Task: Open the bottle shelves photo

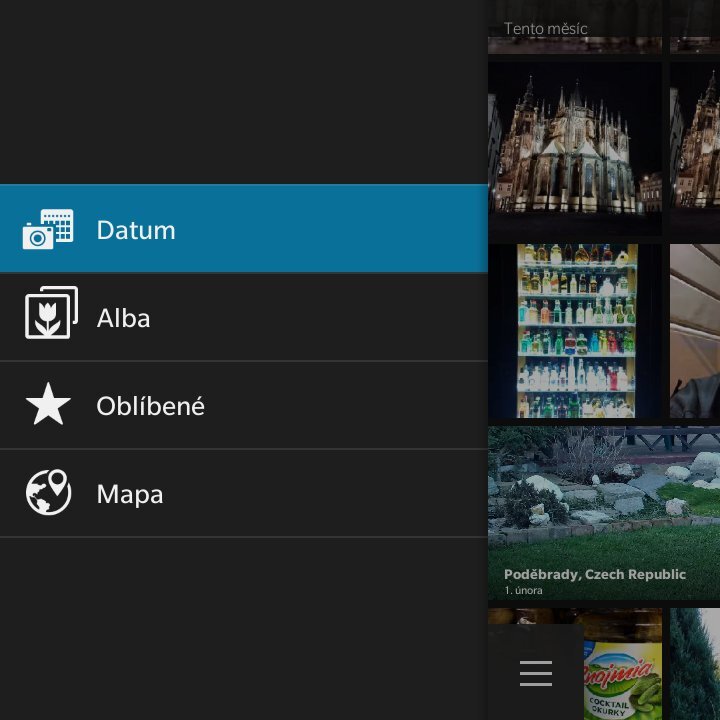Action: pyautogui.click(x=575, y=330)
